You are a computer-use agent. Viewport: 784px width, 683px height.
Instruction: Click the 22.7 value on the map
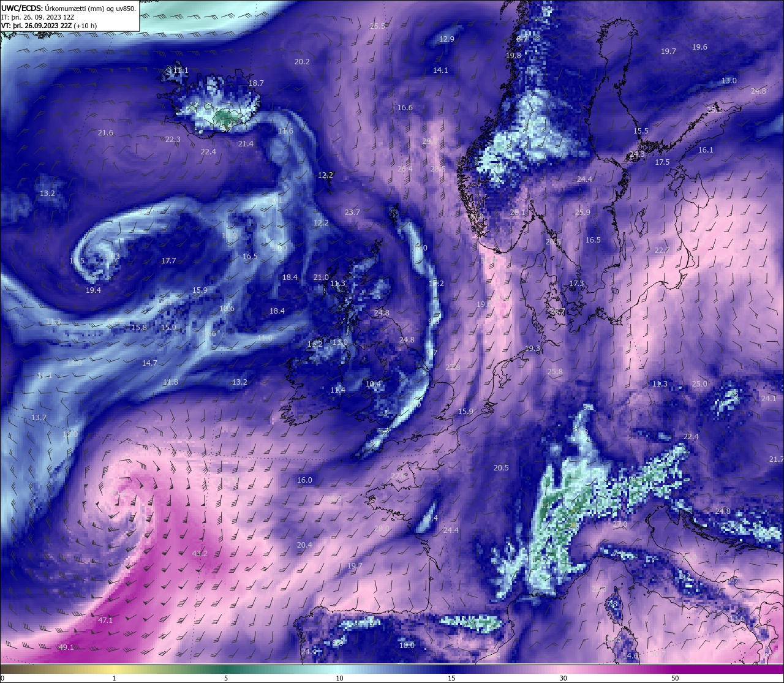click(x=662, y=250)
